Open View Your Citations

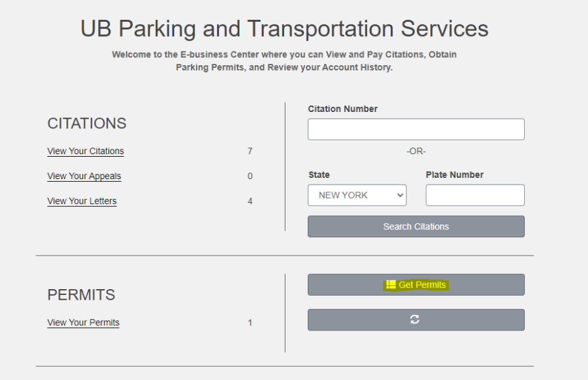click(x=85, y=151)
